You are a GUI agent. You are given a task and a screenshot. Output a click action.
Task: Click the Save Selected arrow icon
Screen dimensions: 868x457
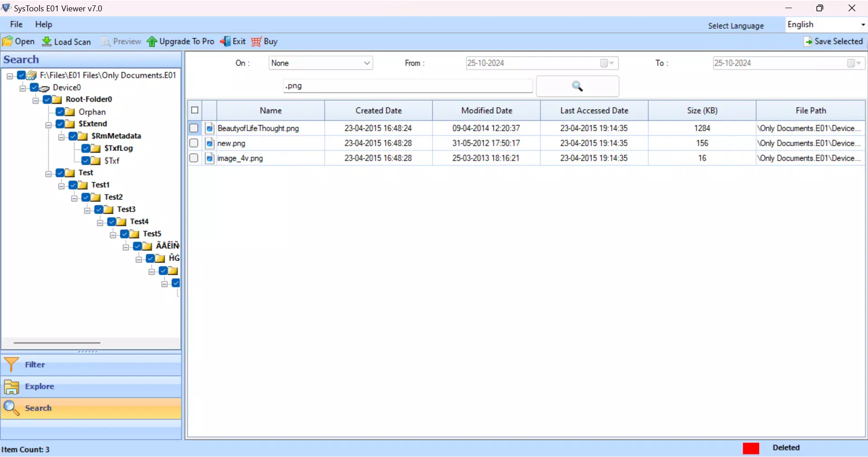[808, 42]
